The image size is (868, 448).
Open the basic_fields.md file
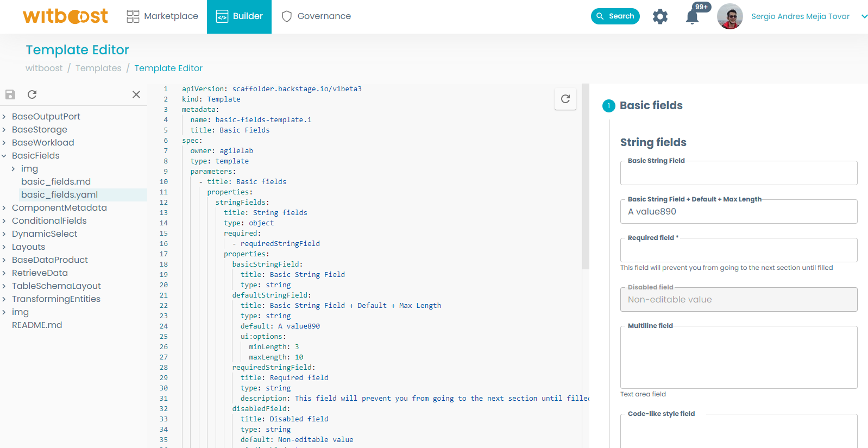pos(56,182)
